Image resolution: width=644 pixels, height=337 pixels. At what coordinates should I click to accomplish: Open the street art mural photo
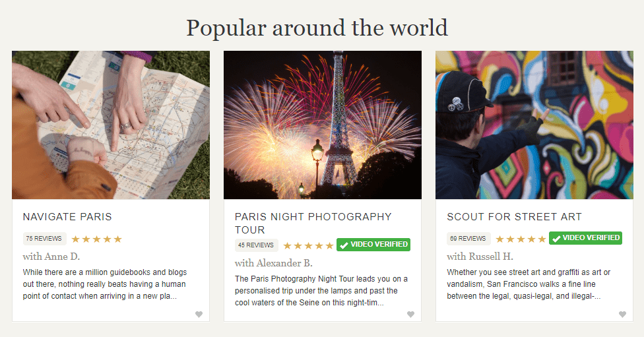534,125
